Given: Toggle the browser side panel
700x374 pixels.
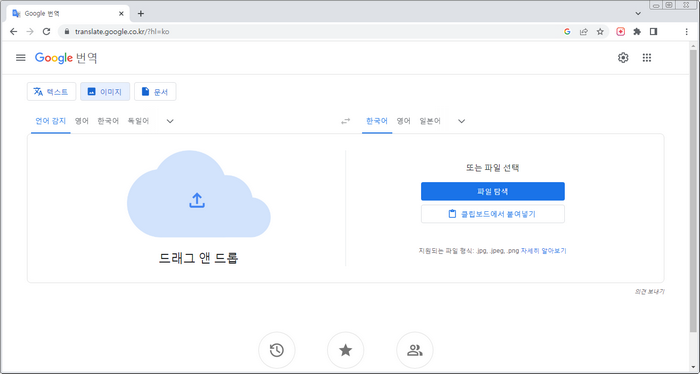Looking at the screenshot, I should point(654,31).
